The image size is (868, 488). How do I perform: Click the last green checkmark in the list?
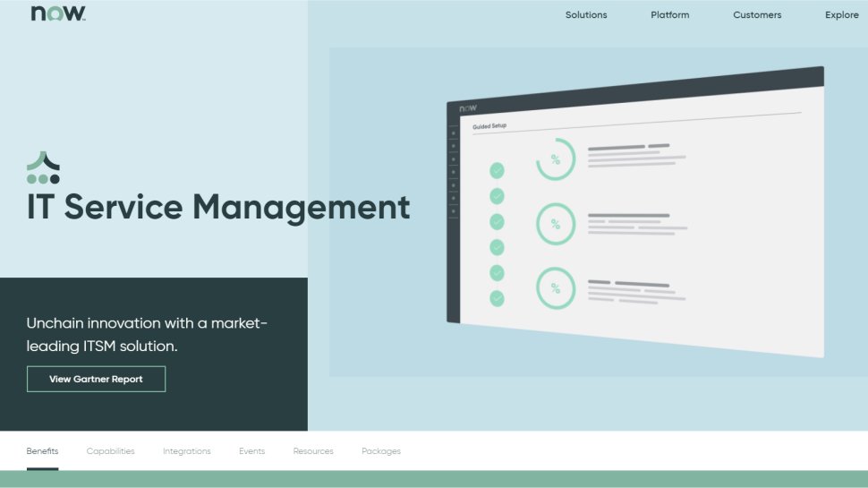497,298
